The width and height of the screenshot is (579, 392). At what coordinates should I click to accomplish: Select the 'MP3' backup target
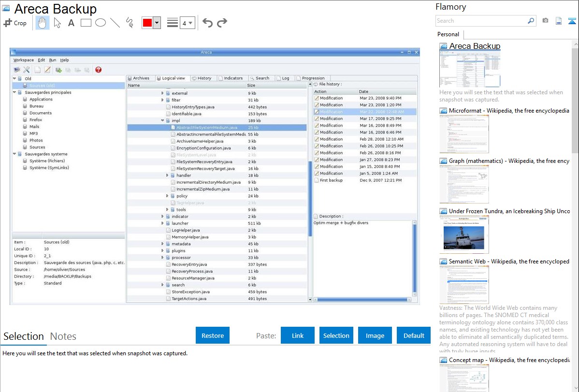pyautogui.click(x=33, y=133)
